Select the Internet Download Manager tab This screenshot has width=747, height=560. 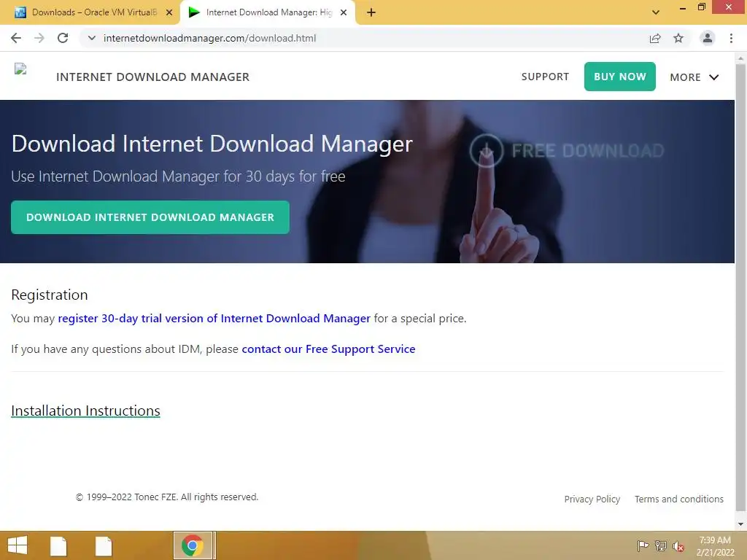[268, 12]
